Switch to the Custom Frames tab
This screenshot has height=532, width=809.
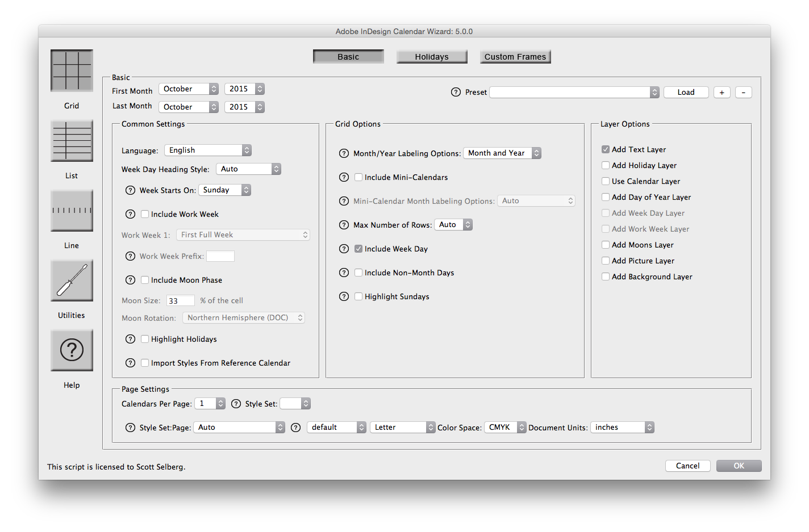515,56
